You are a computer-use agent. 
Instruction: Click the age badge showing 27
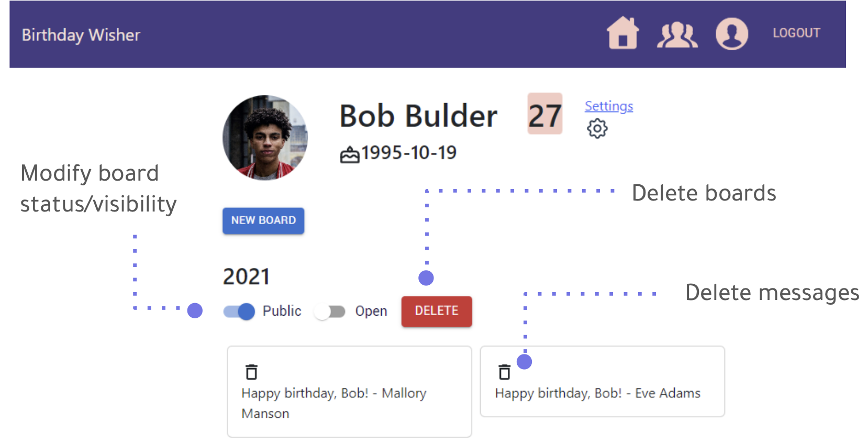544,114
